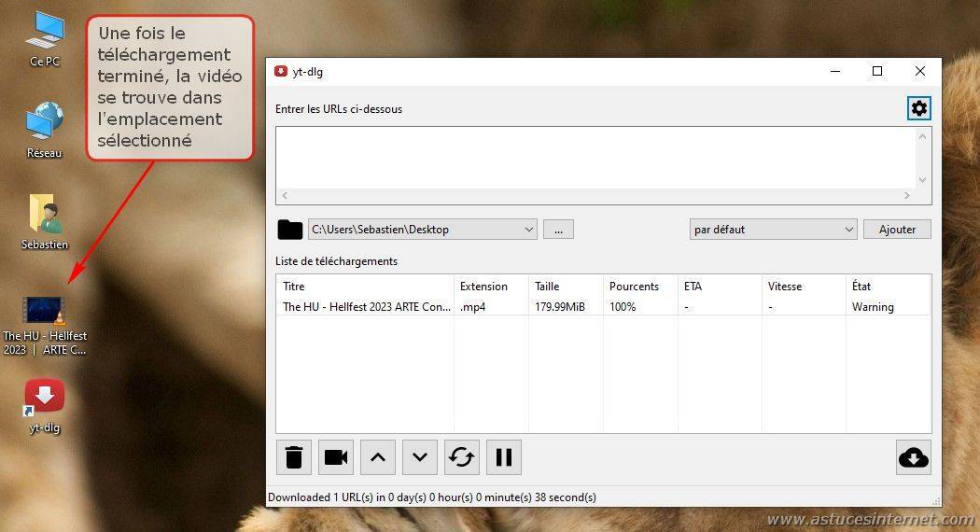Open the 'par défaut' format dropdown
This screenshot has height=532, width=980.
848,230
